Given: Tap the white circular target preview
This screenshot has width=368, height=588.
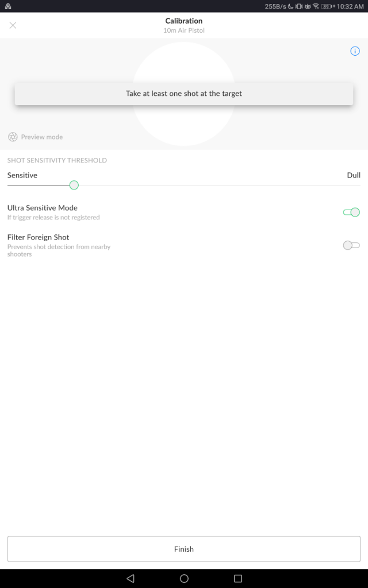Looking at the screenshot, I should [x=184, y=94].
